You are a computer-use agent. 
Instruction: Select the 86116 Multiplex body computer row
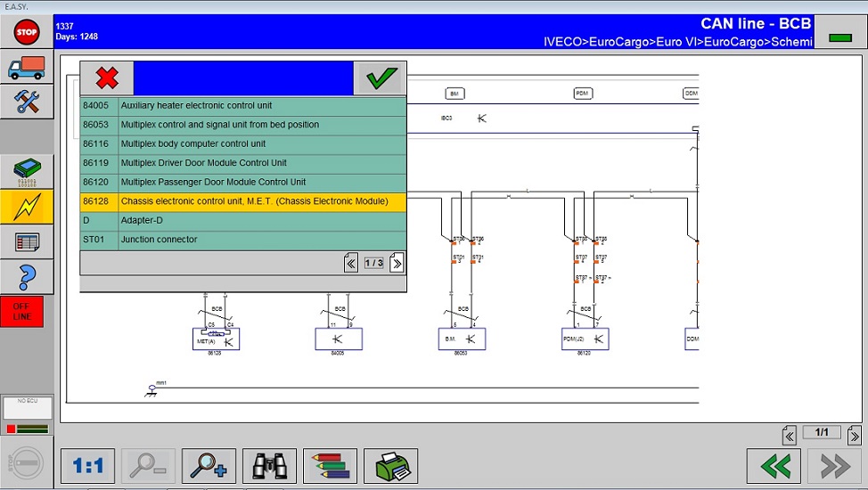pos(243,144)
